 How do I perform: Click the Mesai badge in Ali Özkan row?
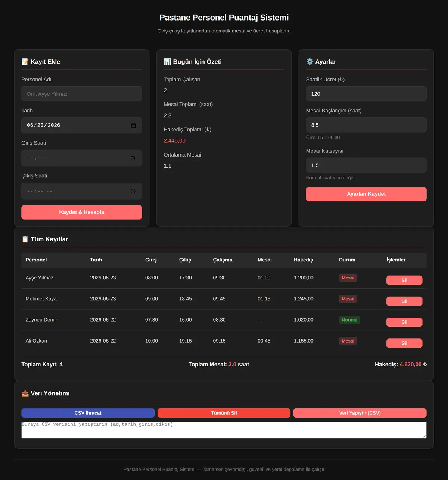[x=348, y=341]
